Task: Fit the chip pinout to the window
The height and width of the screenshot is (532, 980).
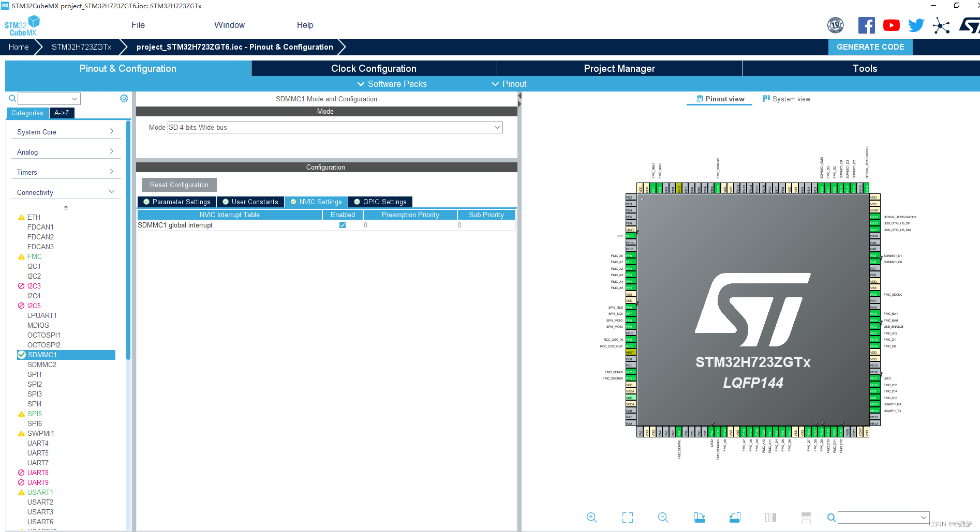Action: click(x=628, y=518)
